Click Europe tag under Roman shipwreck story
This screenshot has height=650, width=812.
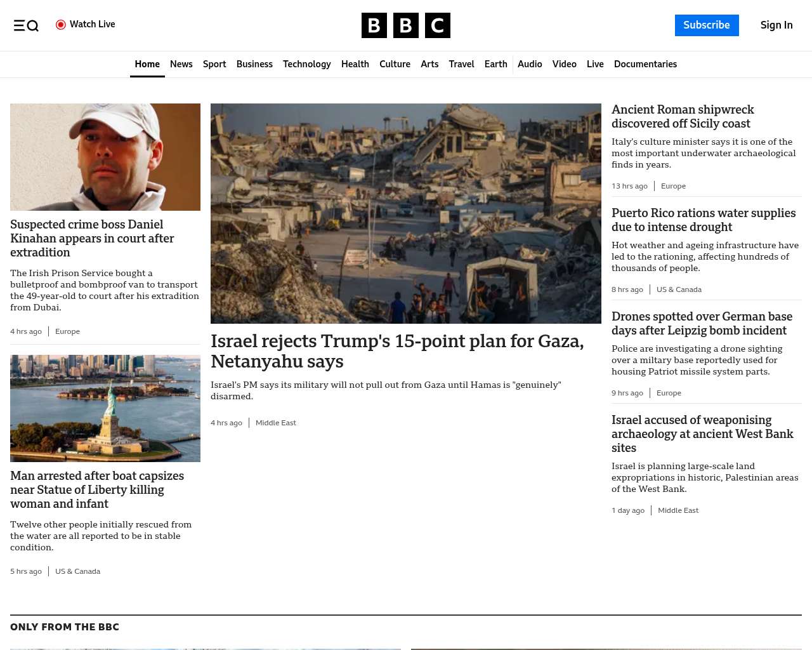tap(673, 186)
